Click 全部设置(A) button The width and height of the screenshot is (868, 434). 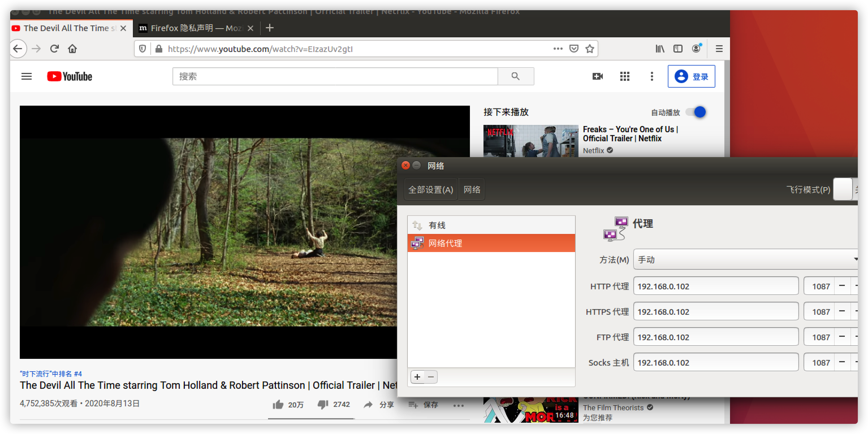pyautogui.click(x=431, y=190)
